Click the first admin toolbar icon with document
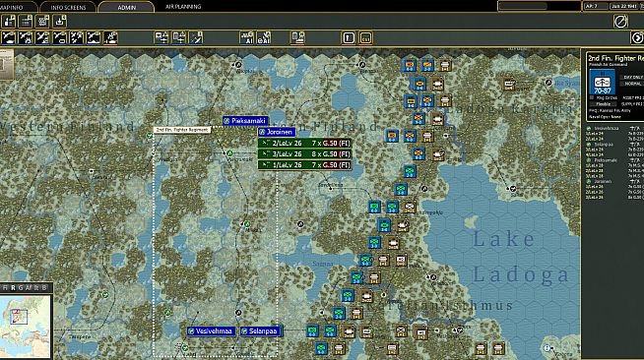644x360 pixels. [x=9, y=22]
